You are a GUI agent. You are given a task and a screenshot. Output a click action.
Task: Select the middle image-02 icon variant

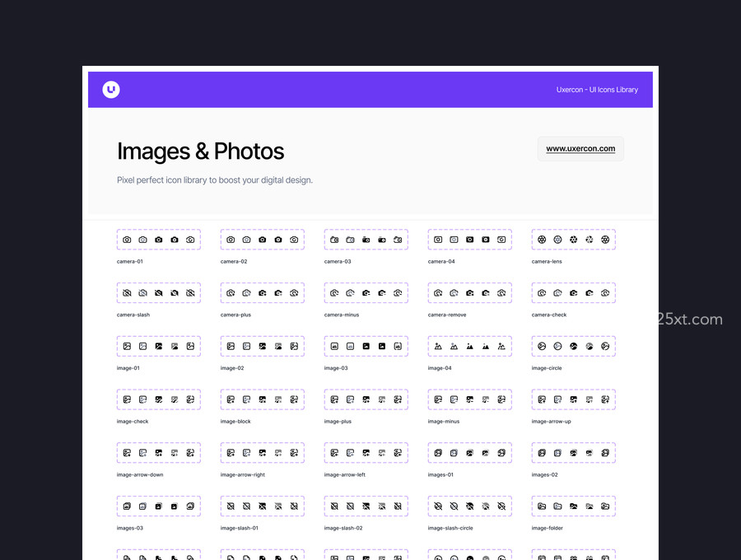coord(263,347)
